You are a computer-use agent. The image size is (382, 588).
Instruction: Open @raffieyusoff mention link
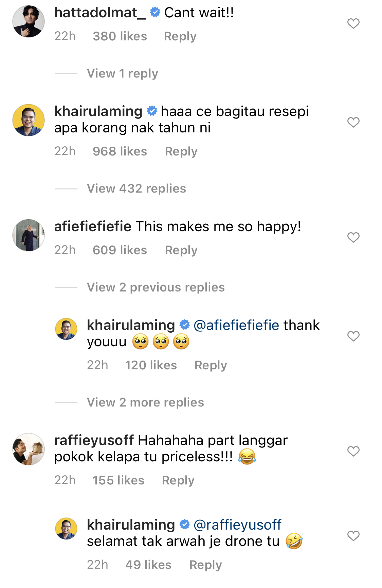[237, 525]
